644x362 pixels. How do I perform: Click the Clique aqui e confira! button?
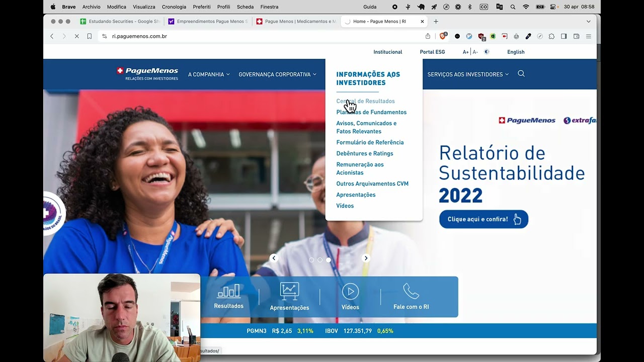[x=484, y=219]
